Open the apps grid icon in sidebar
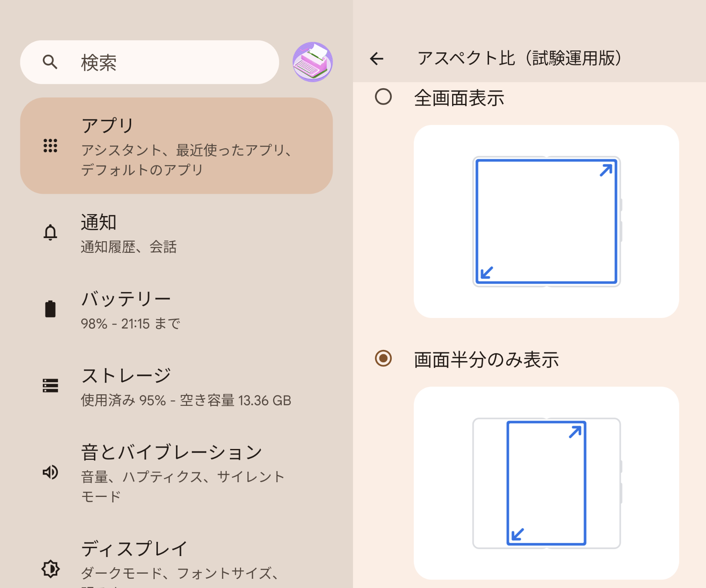Screen dimensions: 706x588 (50, 146)
